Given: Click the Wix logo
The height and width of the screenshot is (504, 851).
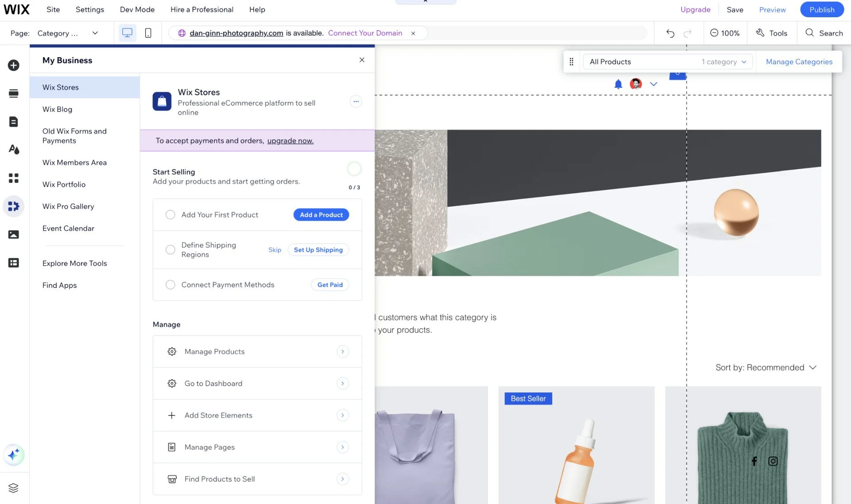Looking at the screenshot, I should click(16, 9).
